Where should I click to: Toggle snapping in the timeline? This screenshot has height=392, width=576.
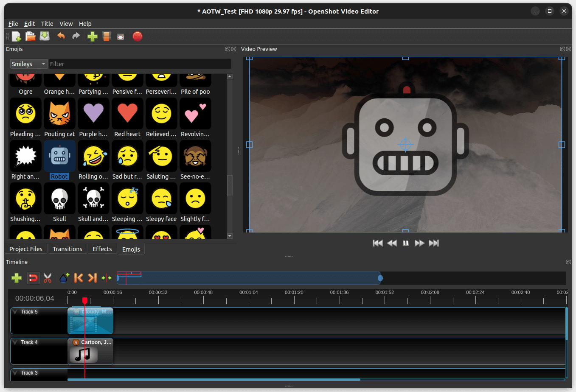(x=34, y=278)
